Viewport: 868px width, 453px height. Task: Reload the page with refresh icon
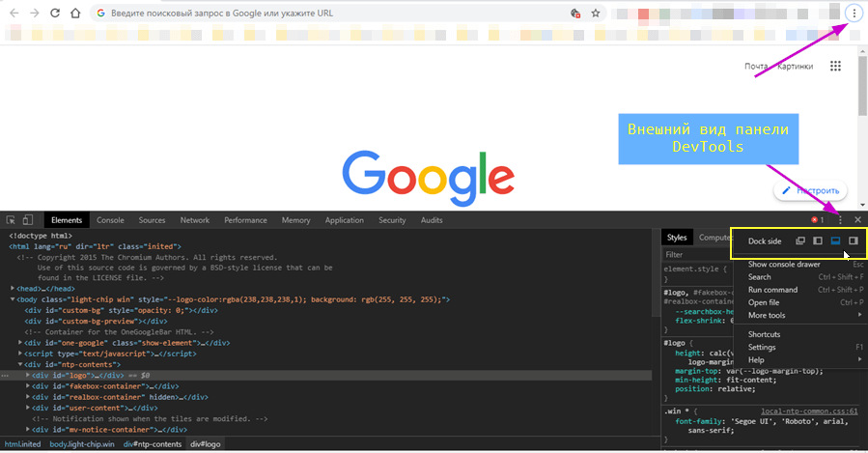(x=55, y=13)
